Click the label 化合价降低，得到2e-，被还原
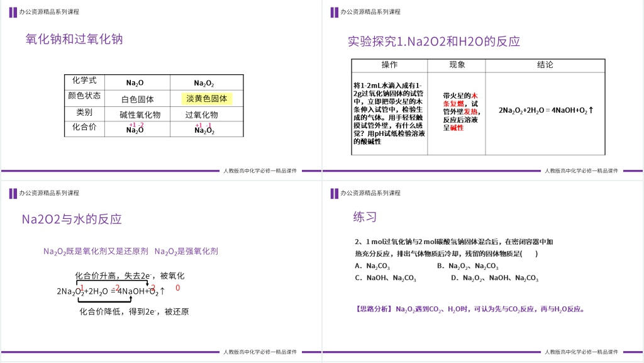The width and height of the screenshot is (644, 363). click(134, 311)
